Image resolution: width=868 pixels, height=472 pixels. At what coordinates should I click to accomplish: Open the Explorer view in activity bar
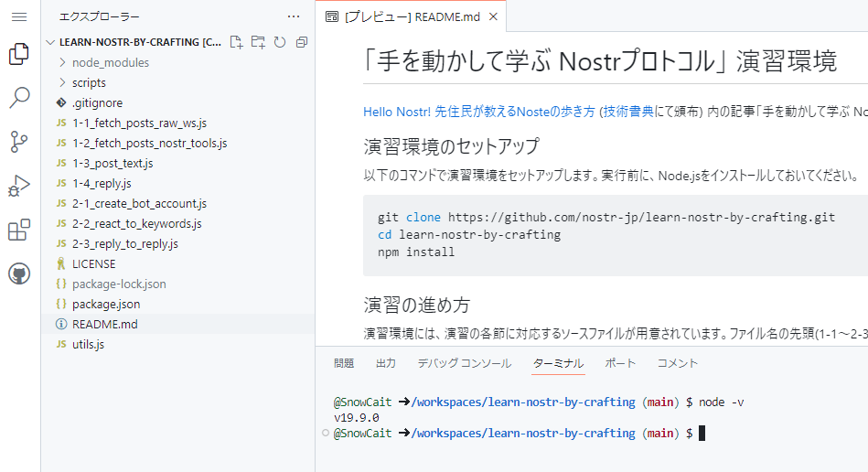point(19,54)
